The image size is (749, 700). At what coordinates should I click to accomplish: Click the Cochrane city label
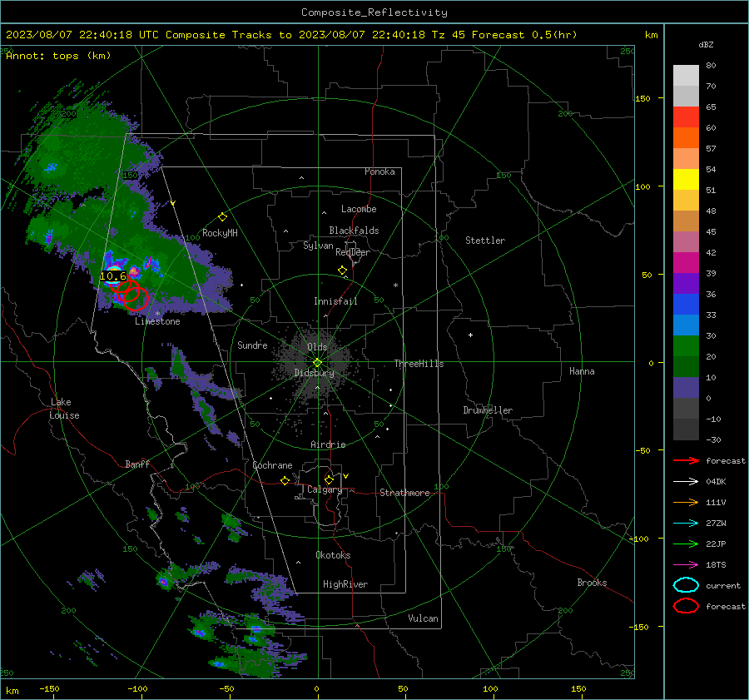[x=272, y=465]
